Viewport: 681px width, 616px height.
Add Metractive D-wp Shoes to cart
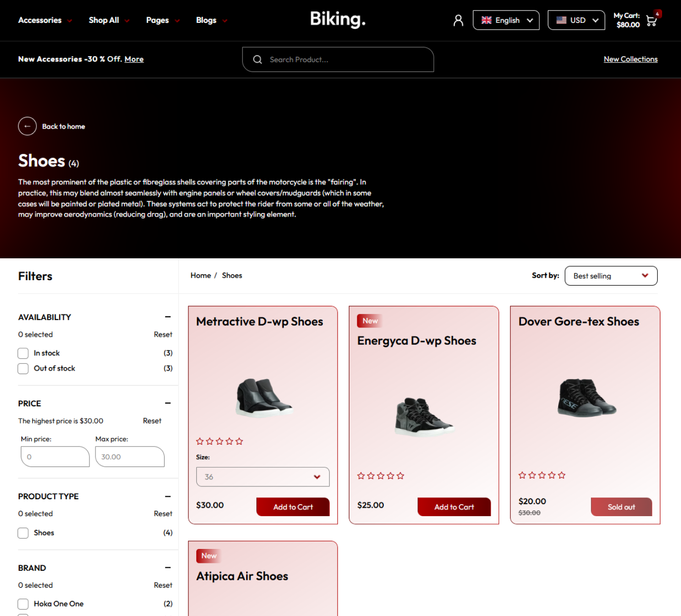pyautogui.click(x=293, y=507)
